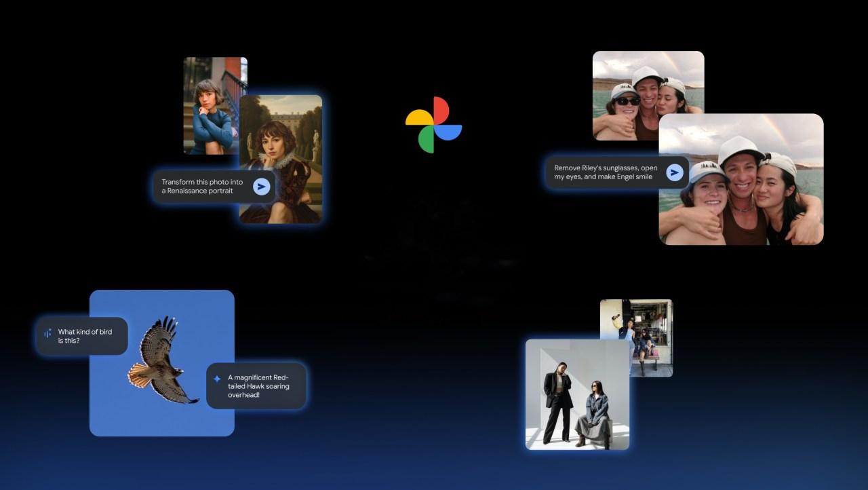Select the two-person fashion studio photo

576,394
